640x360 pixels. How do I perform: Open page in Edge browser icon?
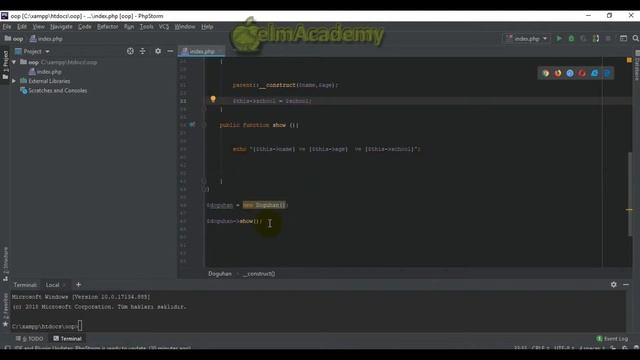(x=607, y=73)
